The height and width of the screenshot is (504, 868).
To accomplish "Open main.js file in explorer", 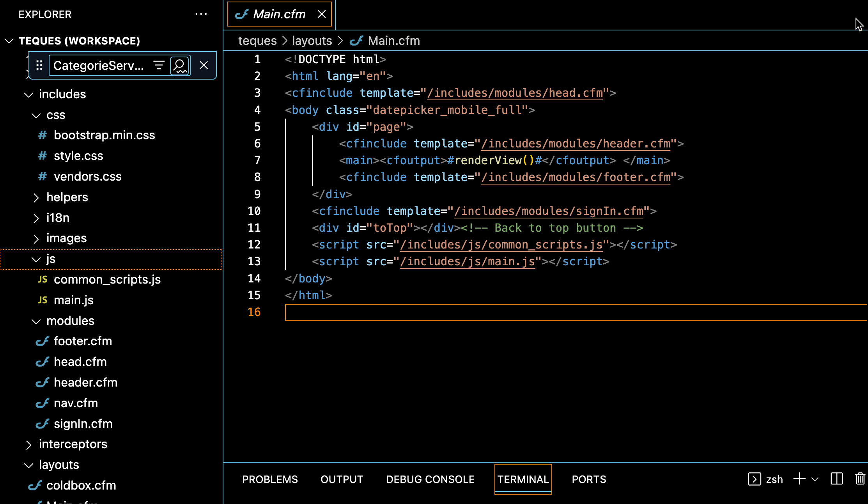I will point(74,300).
